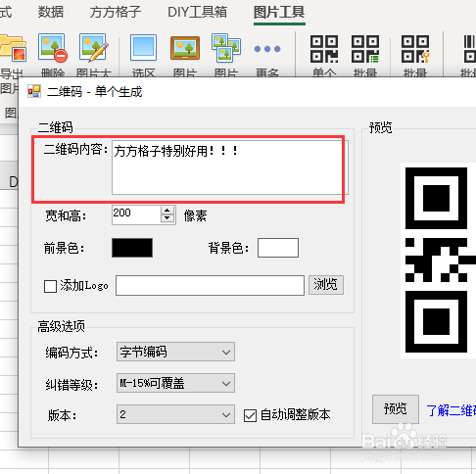
Task: Open the 数据 ribbon tab
Action: coord(51,13)
